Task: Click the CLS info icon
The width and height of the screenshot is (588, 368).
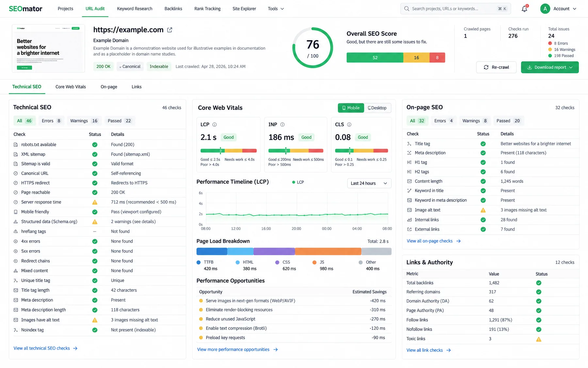Action: tap(349, 125)
